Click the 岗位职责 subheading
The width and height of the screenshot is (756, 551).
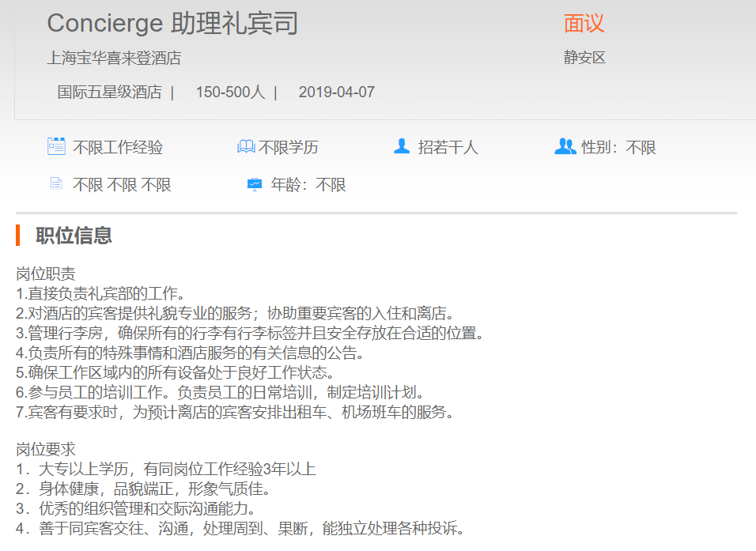tap(46, 274)
